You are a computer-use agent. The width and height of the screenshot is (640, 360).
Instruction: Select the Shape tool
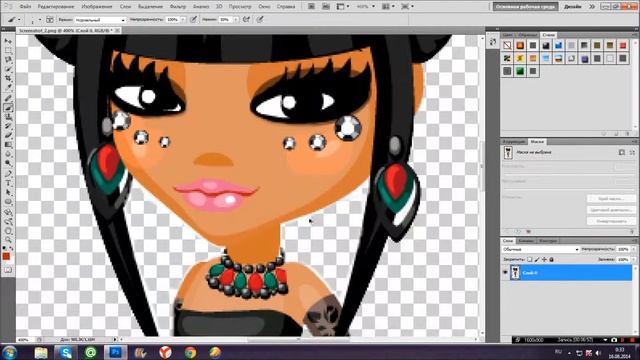[x=8, y=202]
